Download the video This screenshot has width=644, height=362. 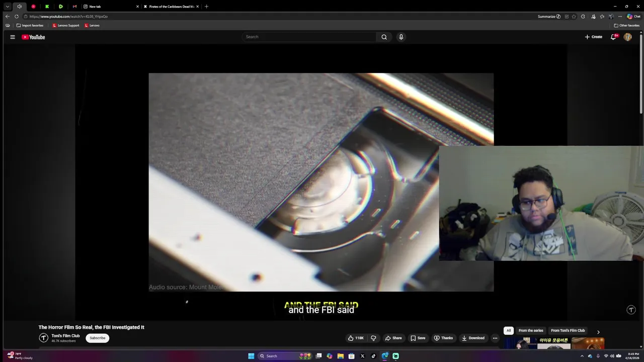point(473,338)
